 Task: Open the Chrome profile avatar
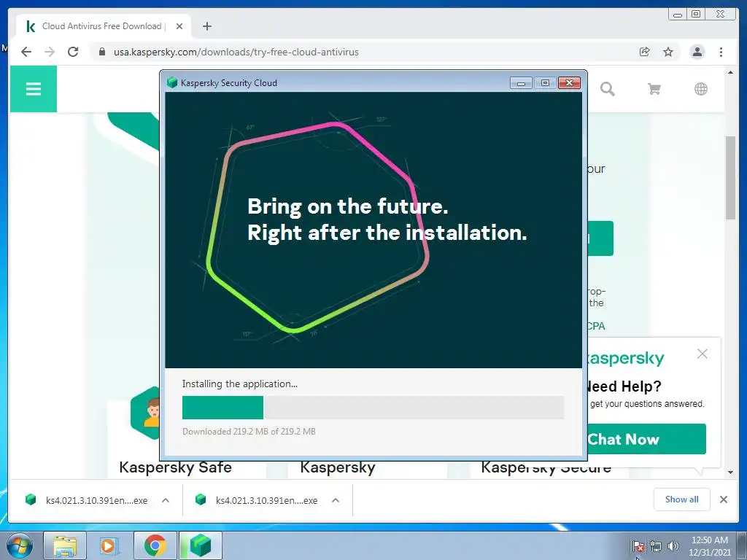click(x=697, y=52)
